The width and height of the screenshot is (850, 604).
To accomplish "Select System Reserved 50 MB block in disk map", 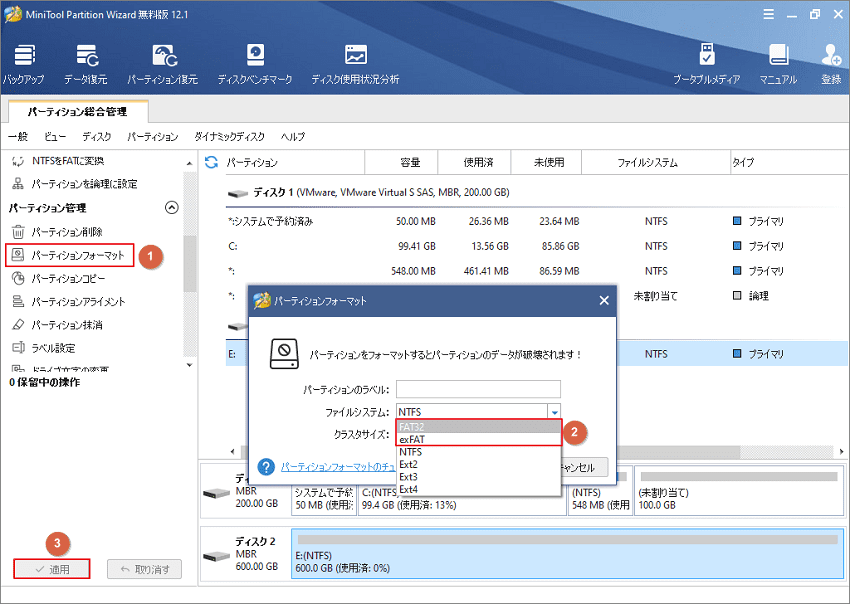I will coord(324,499).
